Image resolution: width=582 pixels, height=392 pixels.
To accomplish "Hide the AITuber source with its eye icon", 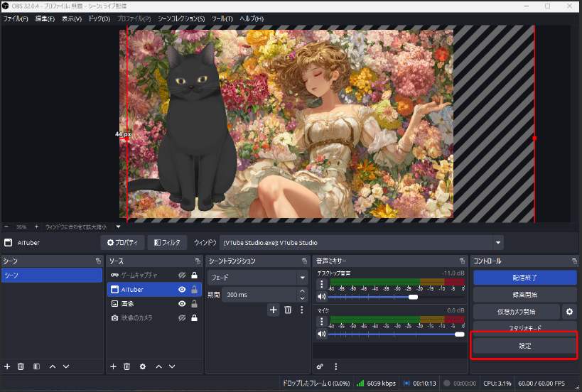I will click(183, 289).
